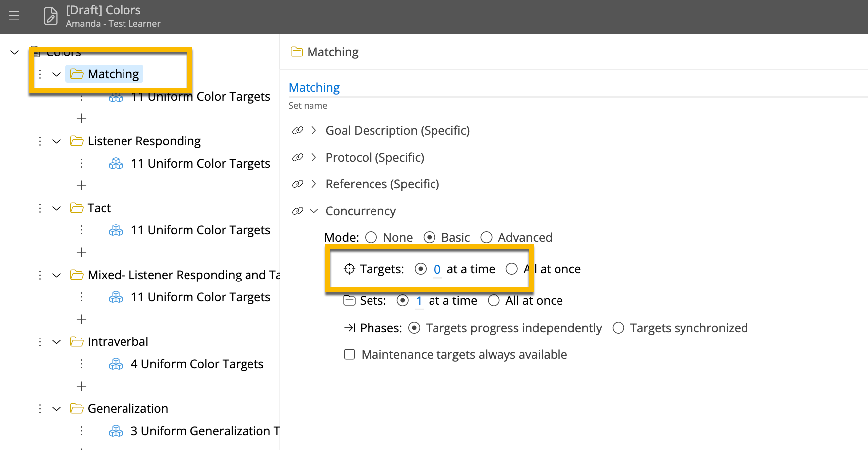Image resolution: width=868 pixels, height=450 pixels.
Task: Open the kebab menu for the Intraverbal folder
Action: tap(40, 342)
